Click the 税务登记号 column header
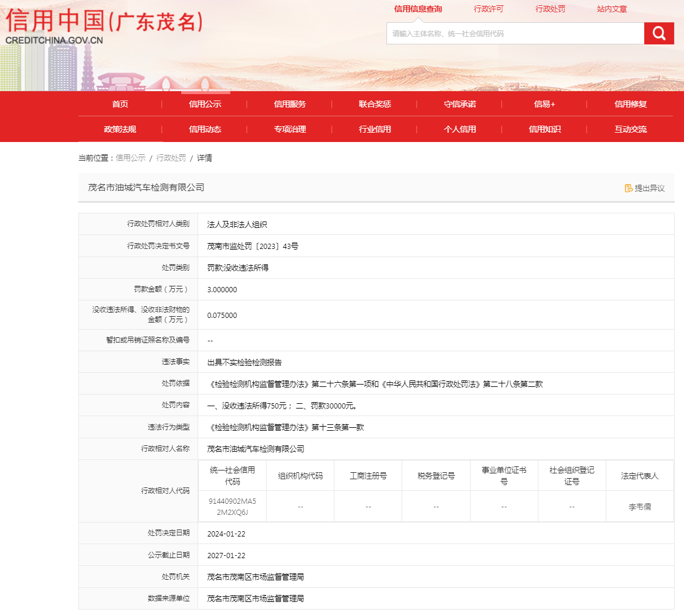 click(x=436, y=476)
